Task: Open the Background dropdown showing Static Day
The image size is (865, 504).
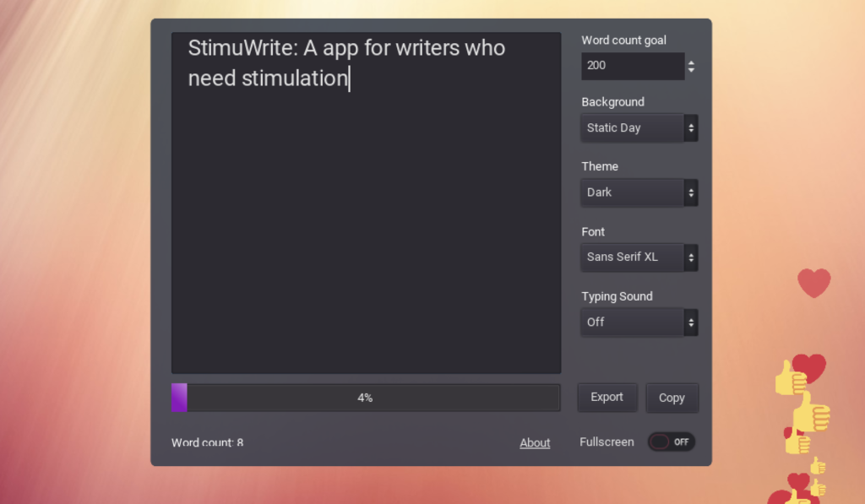Action: pos(639,128)
